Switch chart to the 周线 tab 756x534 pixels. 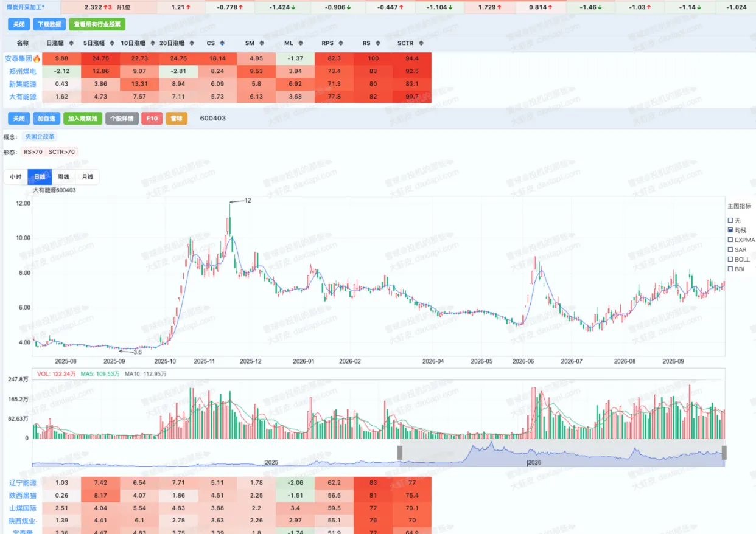(x=63, y=177)
